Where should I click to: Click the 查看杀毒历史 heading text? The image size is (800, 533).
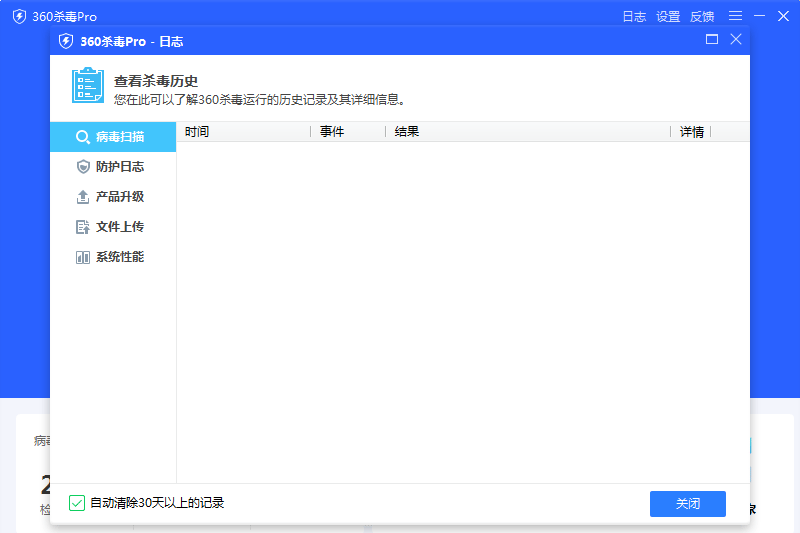click(x=156, y=81)
